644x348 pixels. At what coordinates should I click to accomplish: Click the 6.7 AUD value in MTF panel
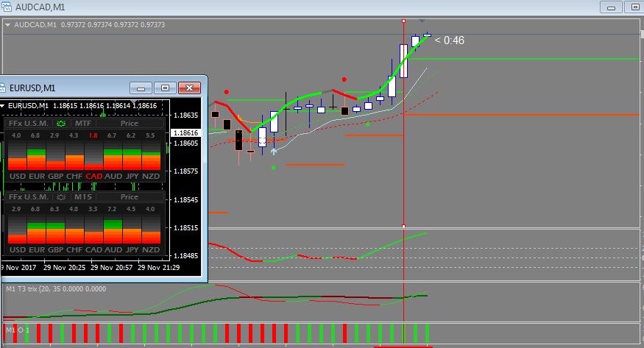point(112,135)
